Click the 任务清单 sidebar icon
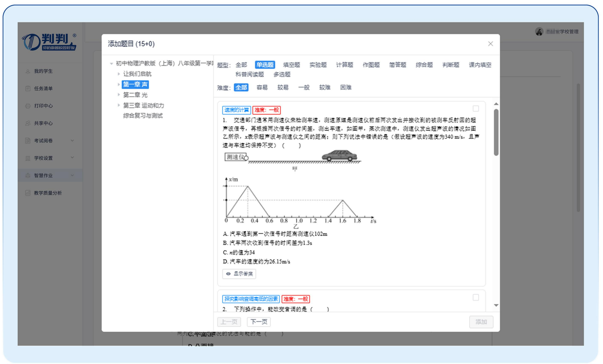Viewport: 603px width, 364px height. tap(28, 89)
